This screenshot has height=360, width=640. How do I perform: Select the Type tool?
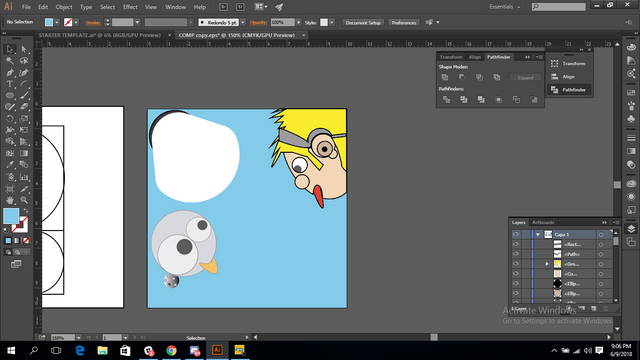10,84
